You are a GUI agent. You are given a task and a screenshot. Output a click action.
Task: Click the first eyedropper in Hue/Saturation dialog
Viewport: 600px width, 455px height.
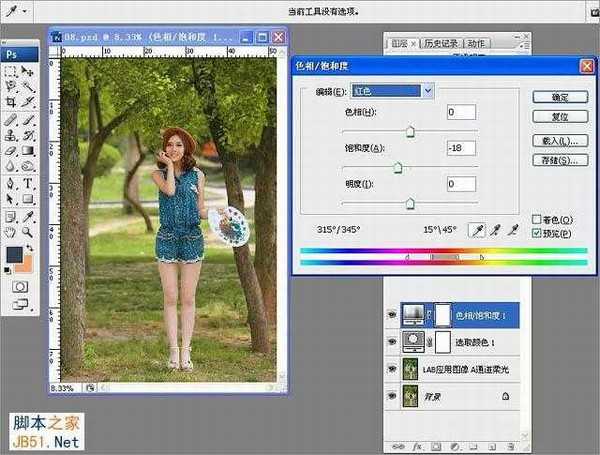(x=478, y=229)
